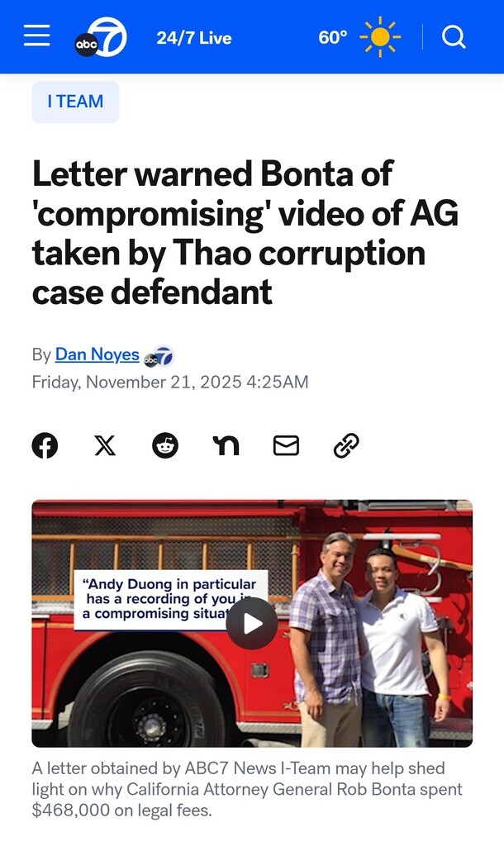Click the article headline about Bonta

245,233
